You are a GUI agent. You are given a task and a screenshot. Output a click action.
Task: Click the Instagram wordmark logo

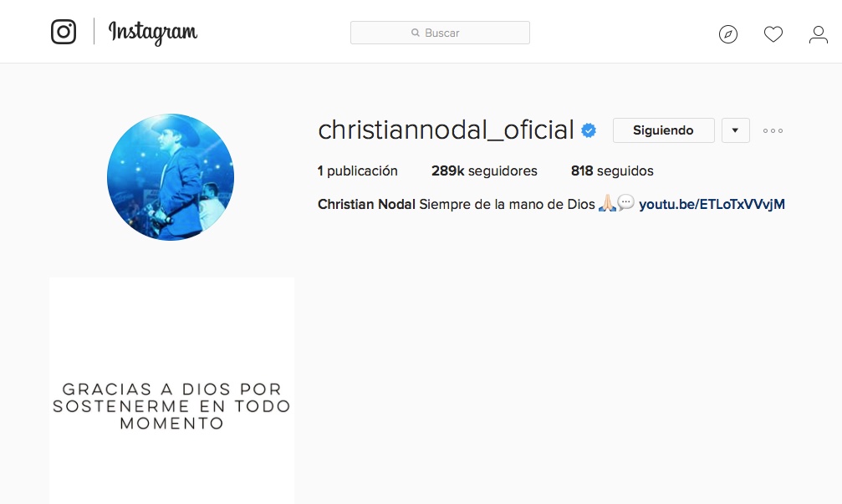coord(153,33)
